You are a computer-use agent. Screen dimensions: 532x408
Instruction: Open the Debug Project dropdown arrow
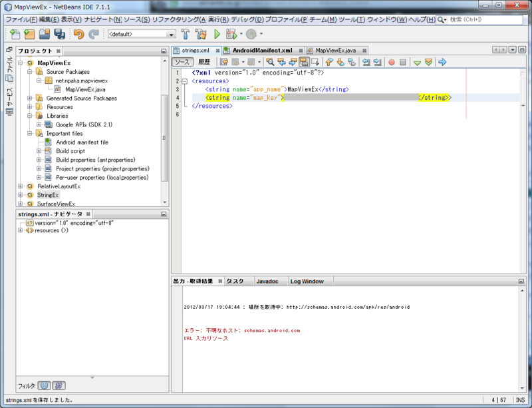click(x=241, y=34)
